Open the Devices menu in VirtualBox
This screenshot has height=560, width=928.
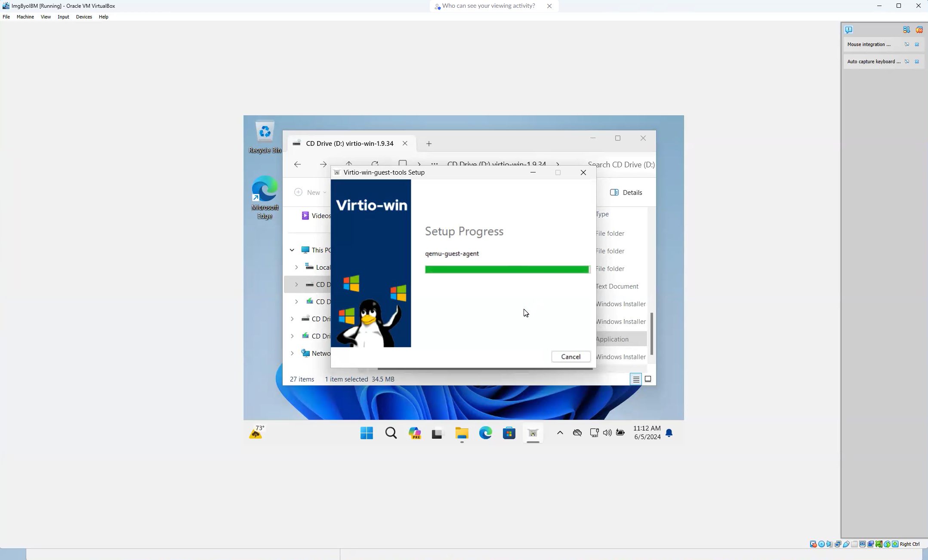(x=83, y=17)
